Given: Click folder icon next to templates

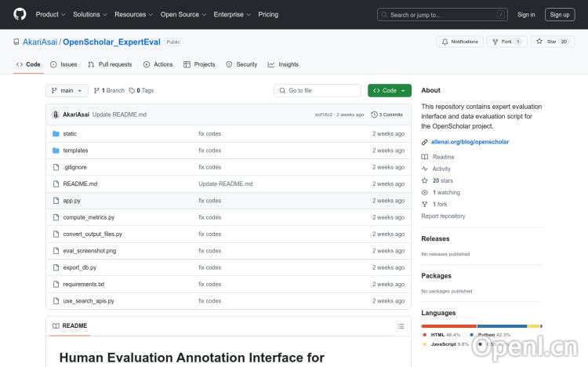Looking at the screenshot, I should click(x=56, y=151).
